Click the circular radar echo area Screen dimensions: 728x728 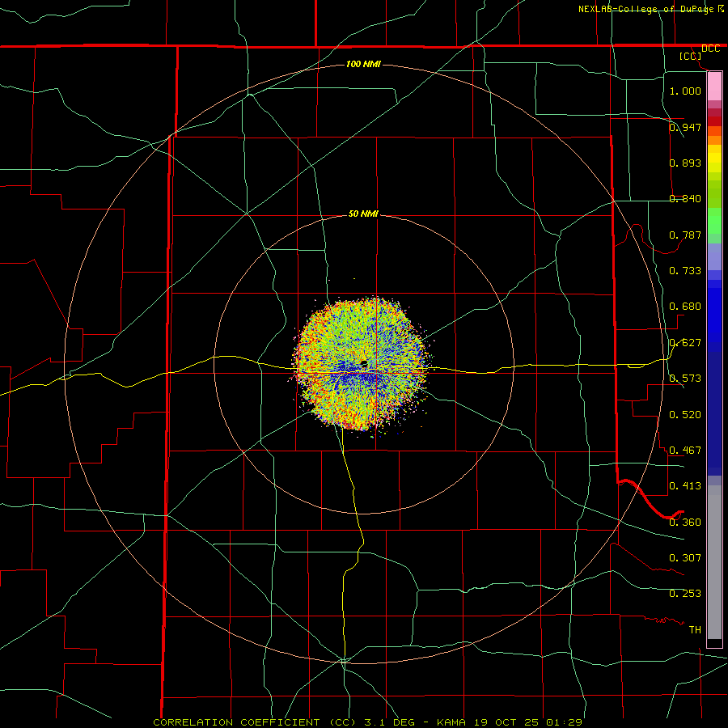point(362,365)
